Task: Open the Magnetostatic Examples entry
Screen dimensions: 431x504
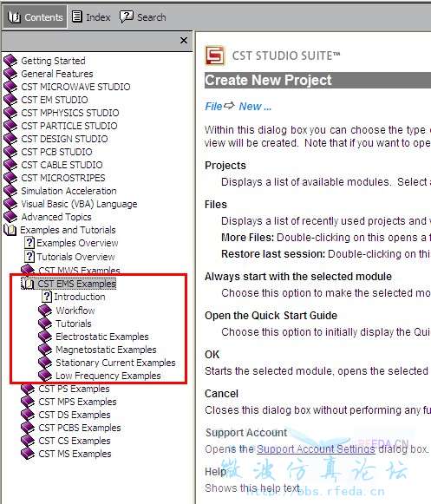Action: [106, 350]
